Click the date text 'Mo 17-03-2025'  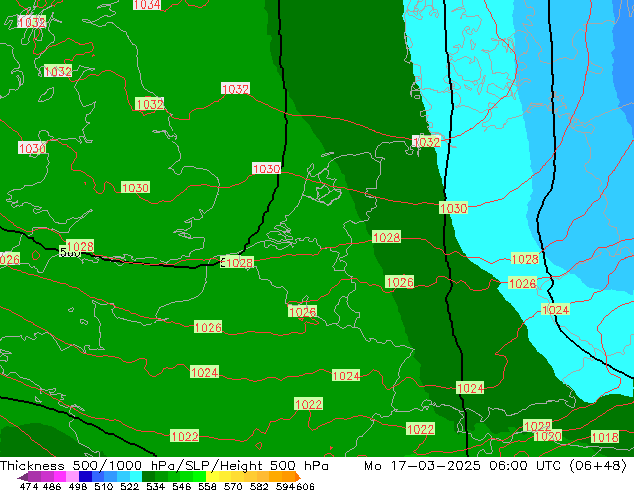click(422, 466)
